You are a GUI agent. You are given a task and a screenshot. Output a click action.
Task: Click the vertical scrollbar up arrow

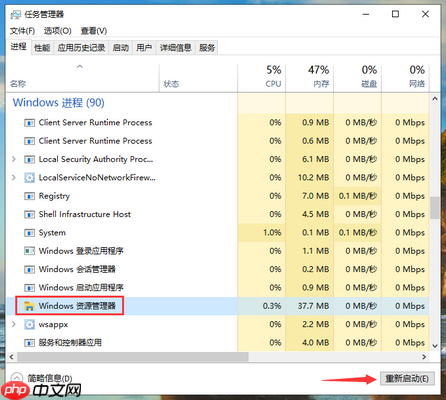point(435,99)
